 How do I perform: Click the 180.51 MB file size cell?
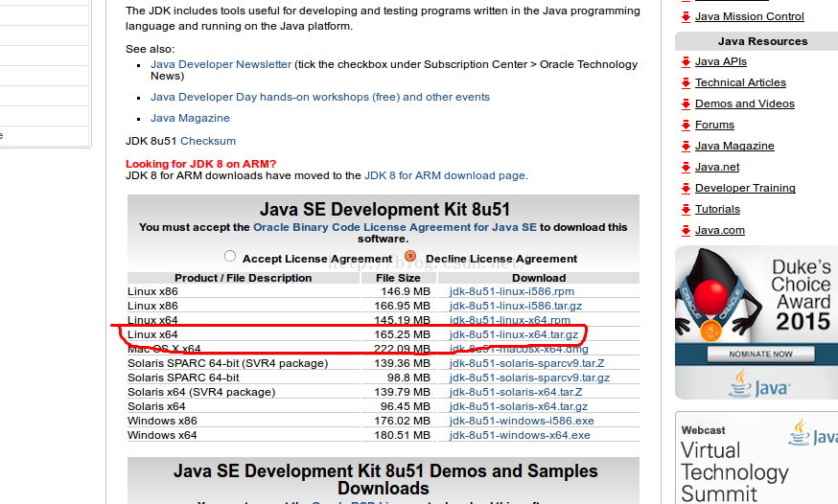pyautogui.click(x=398, y=436)
